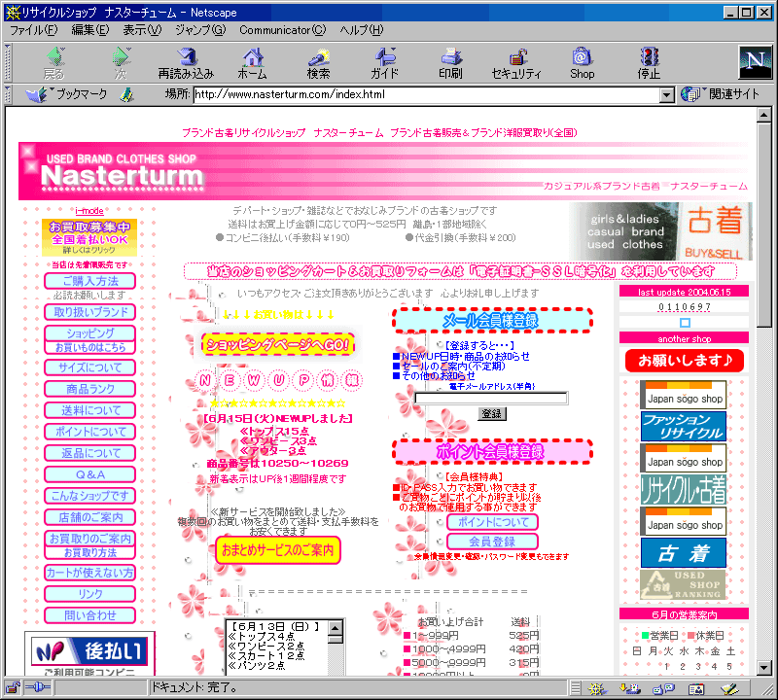This screenshot has height=700, width=778.
Task: Click the 問い合わせ sidebar button
Action: tap(89, 615)
